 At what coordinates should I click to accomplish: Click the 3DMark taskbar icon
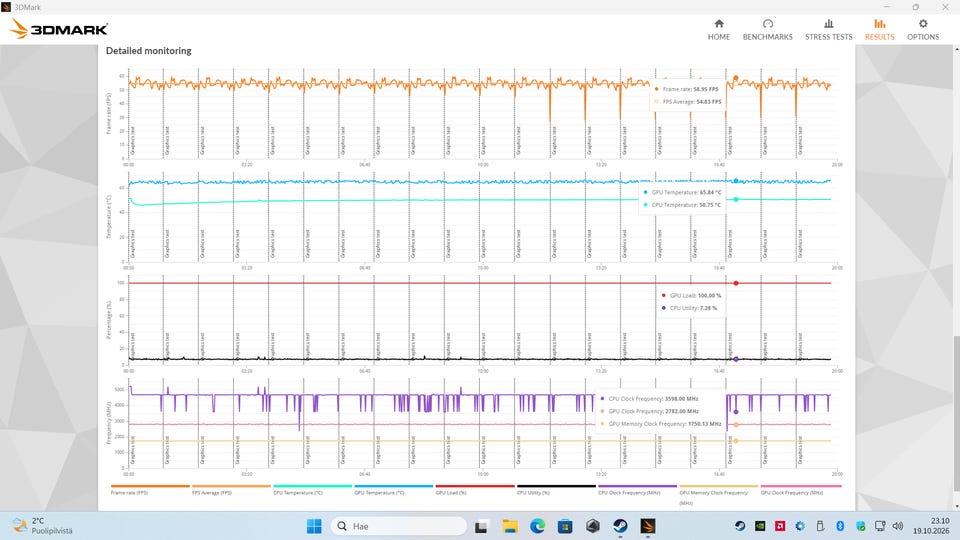(x=648, y=526)
